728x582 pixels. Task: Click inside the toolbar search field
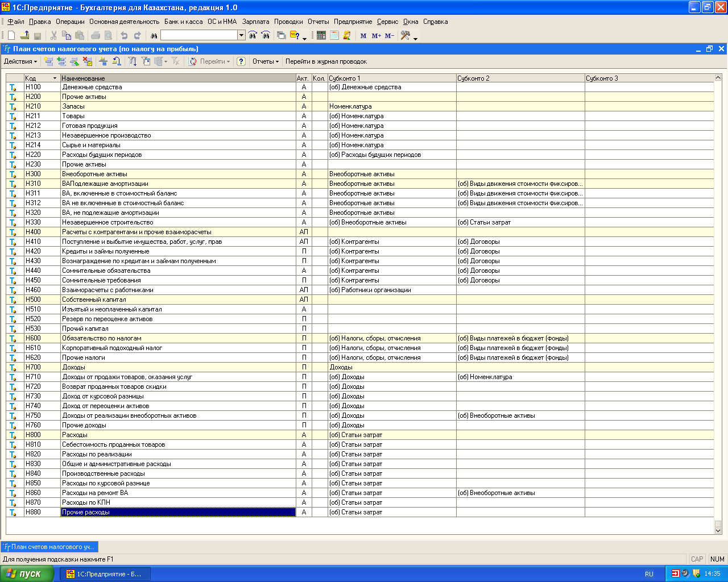[199, 35]
